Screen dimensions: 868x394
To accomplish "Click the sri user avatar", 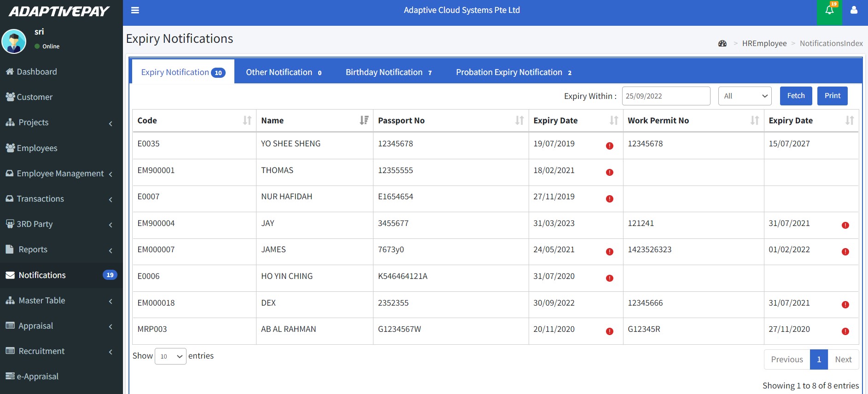I will click(x=14, y=41).
